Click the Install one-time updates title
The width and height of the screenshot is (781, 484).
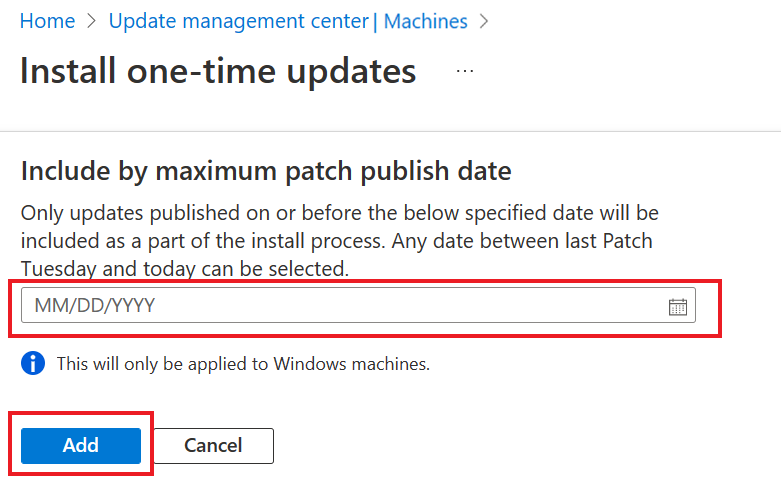[218, 72]
